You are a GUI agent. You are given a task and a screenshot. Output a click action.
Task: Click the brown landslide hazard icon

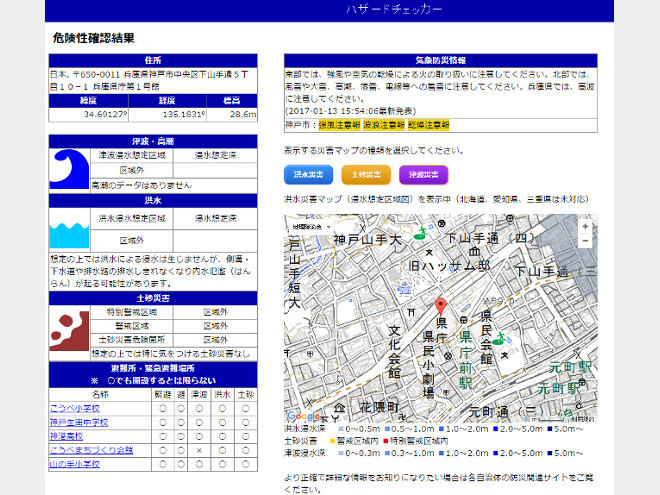[x=70, y=329]
